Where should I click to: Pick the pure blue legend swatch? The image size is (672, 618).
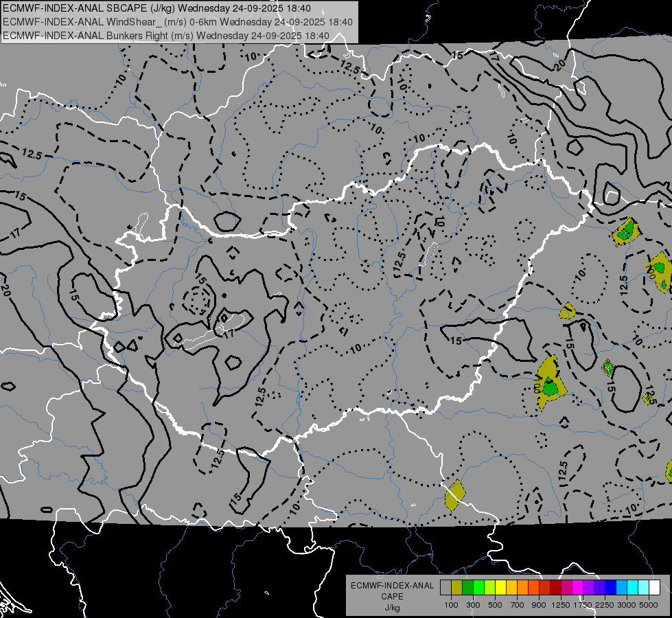tap(611, 587)
